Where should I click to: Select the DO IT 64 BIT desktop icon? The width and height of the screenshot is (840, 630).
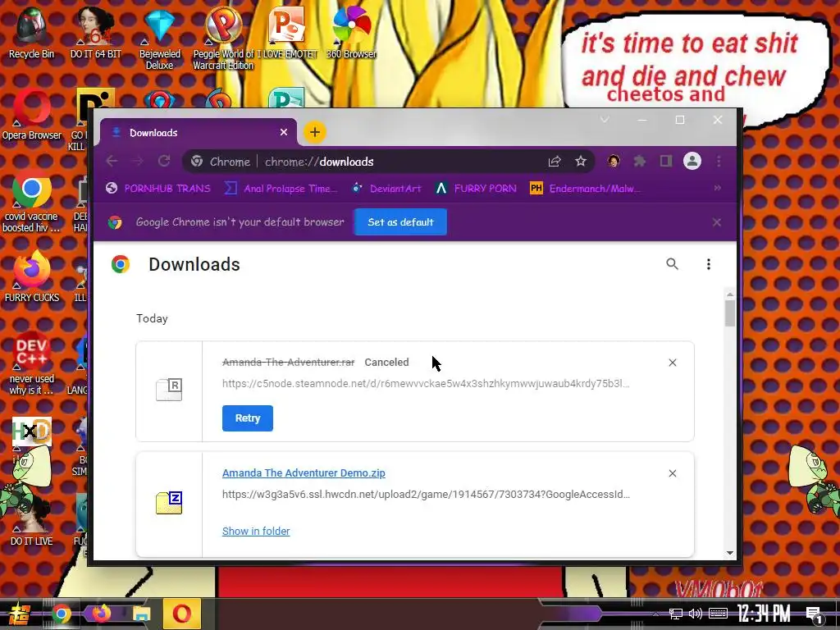[x=95, y=32]
